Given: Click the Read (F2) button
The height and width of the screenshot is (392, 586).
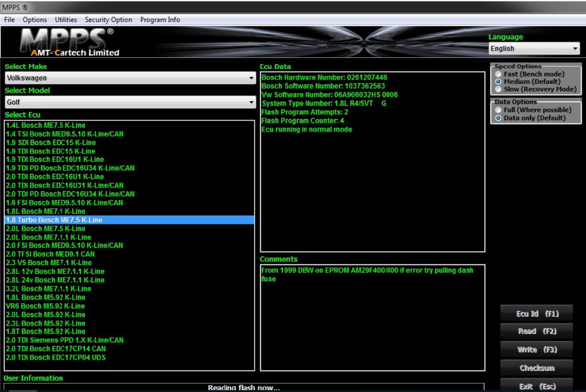Looking at the screenshot, I should coord(536,332).
